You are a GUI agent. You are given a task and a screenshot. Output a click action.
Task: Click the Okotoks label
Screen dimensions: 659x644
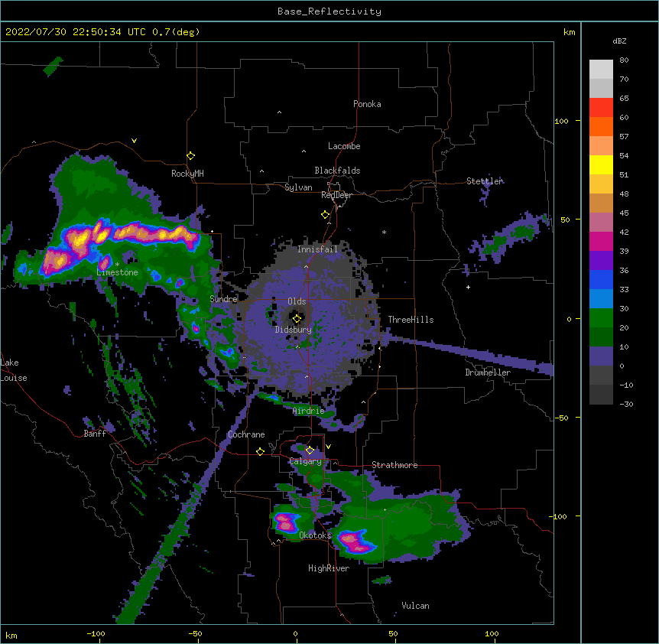315,535
